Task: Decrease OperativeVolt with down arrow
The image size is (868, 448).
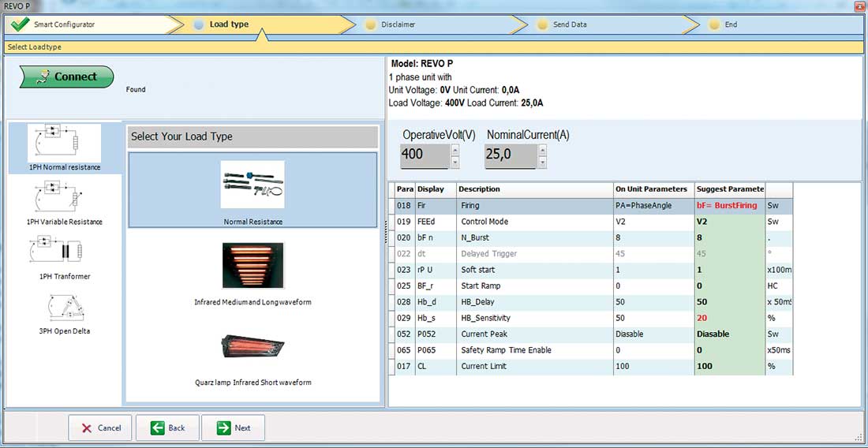Action: coord(455,162)
